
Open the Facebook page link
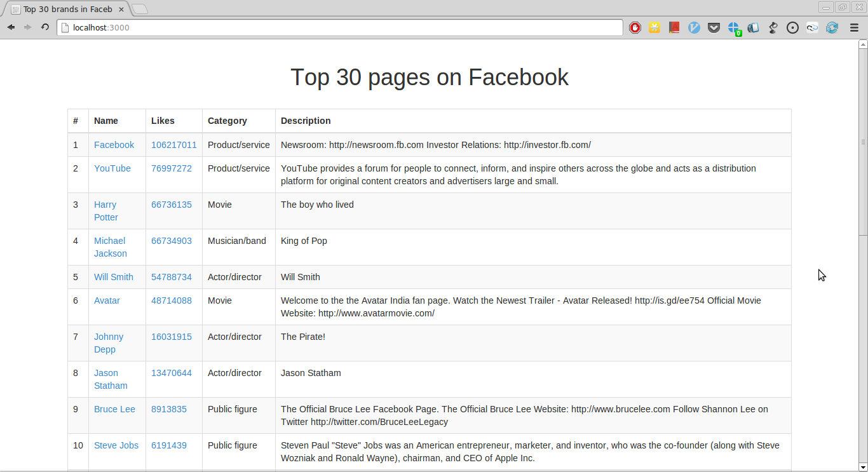click(114, 145)
